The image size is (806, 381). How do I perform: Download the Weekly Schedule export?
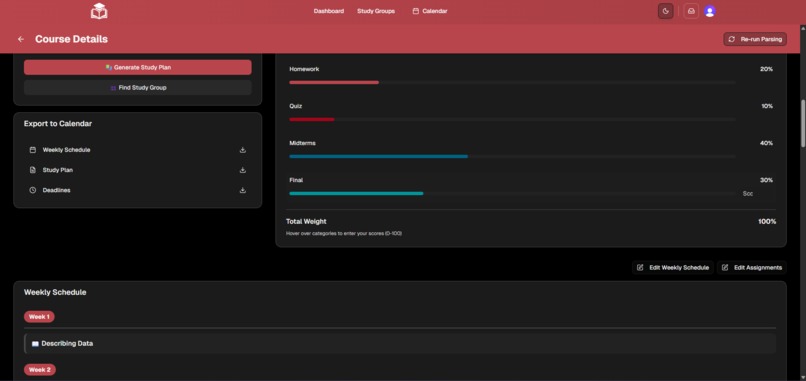pos(243,150)
